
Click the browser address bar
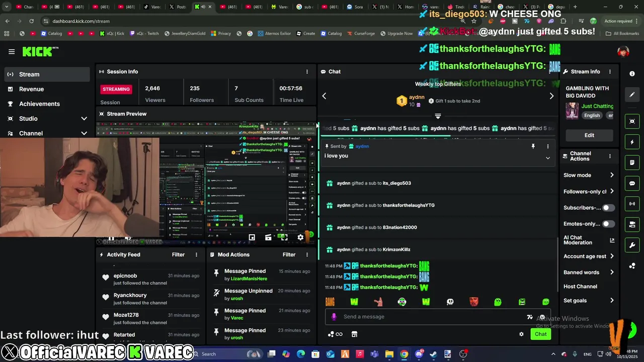pyautogui.click(x=252, y=21)
